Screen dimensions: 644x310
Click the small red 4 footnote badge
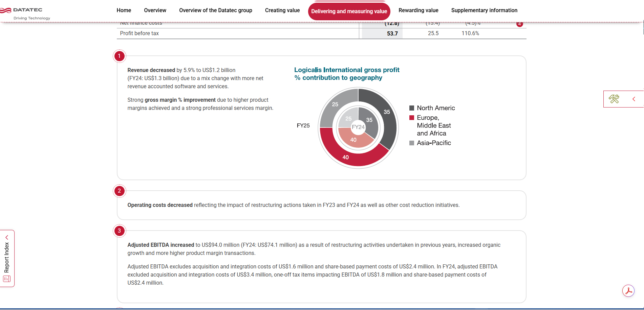[x=519, y=24]
